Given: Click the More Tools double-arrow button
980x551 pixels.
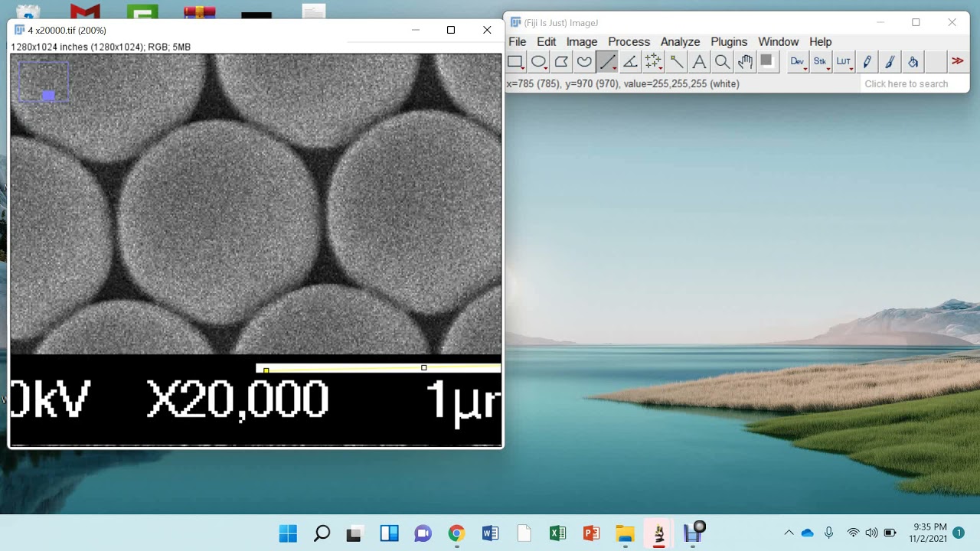Looking at the screenshot, I should (x=958, y=62).
